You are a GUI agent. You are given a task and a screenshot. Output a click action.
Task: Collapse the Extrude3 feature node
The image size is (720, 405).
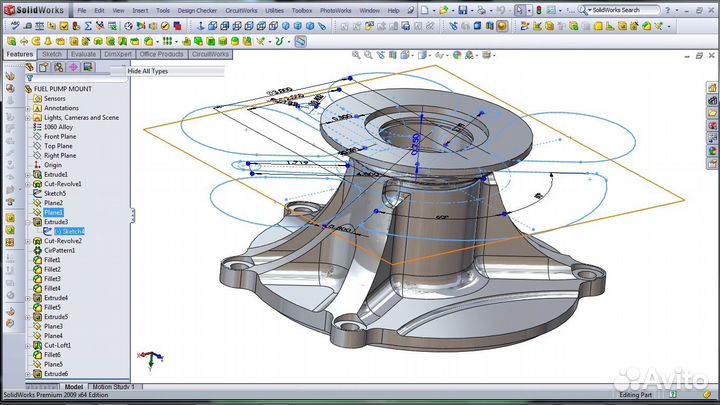27,222
